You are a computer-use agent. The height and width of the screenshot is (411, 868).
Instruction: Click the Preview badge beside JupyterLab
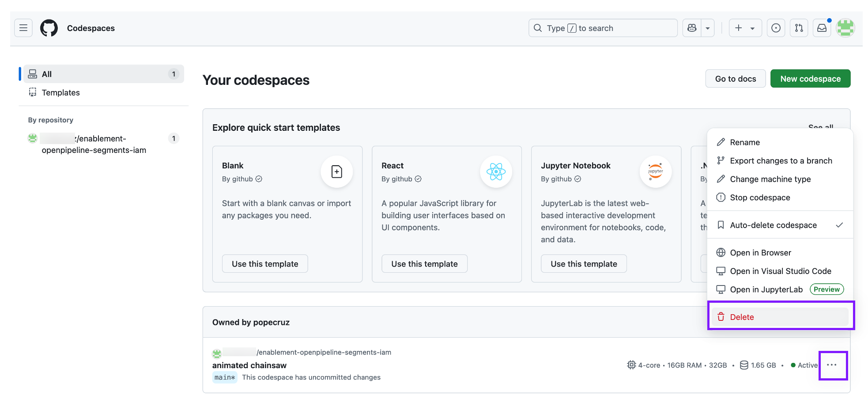[x=826, y=289]
